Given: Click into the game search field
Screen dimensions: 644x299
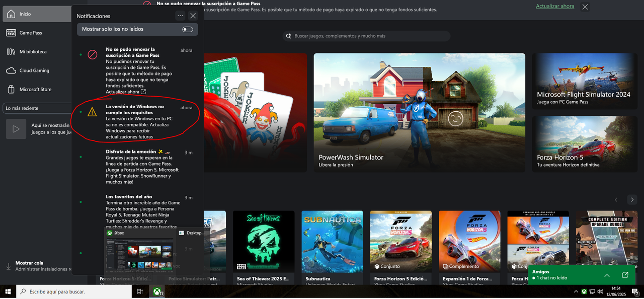Looking at the screenshot, I should (367, 36).
